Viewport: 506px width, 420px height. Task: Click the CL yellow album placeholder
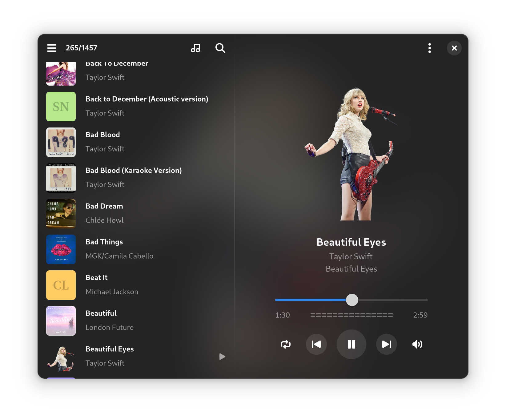coord(61,285)
